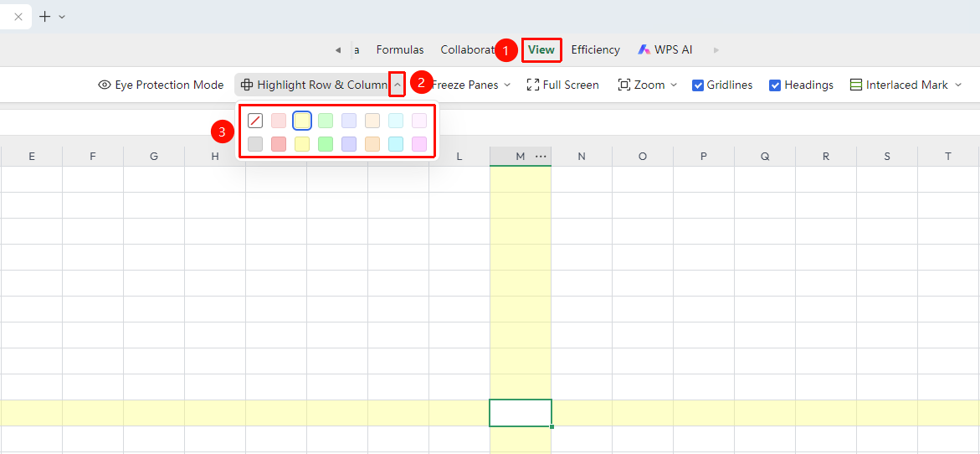
Task: Pick the light peach swatch in top row
Action: 372,121
